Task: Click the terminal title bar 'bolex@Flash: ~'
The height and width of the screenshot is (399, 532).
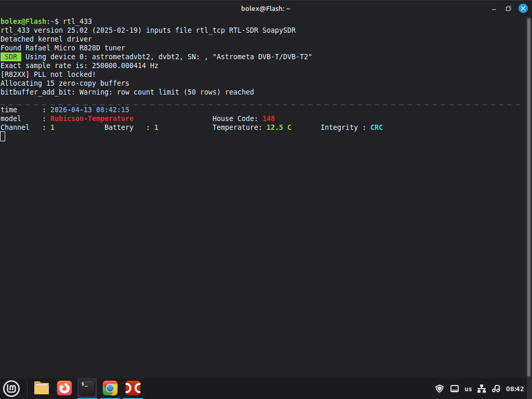Action: point(265,8)
